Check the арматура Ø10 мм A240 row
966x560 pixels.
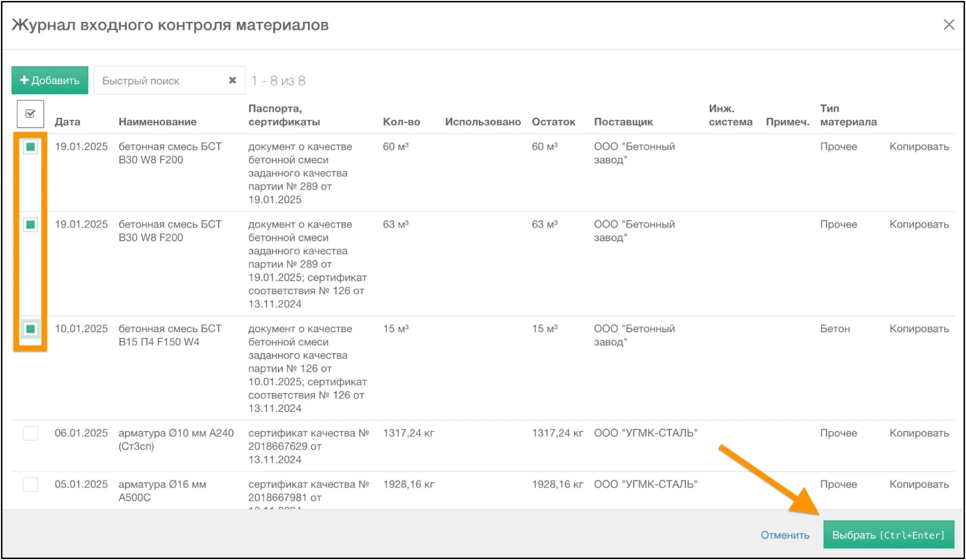(x=30, y=433)
